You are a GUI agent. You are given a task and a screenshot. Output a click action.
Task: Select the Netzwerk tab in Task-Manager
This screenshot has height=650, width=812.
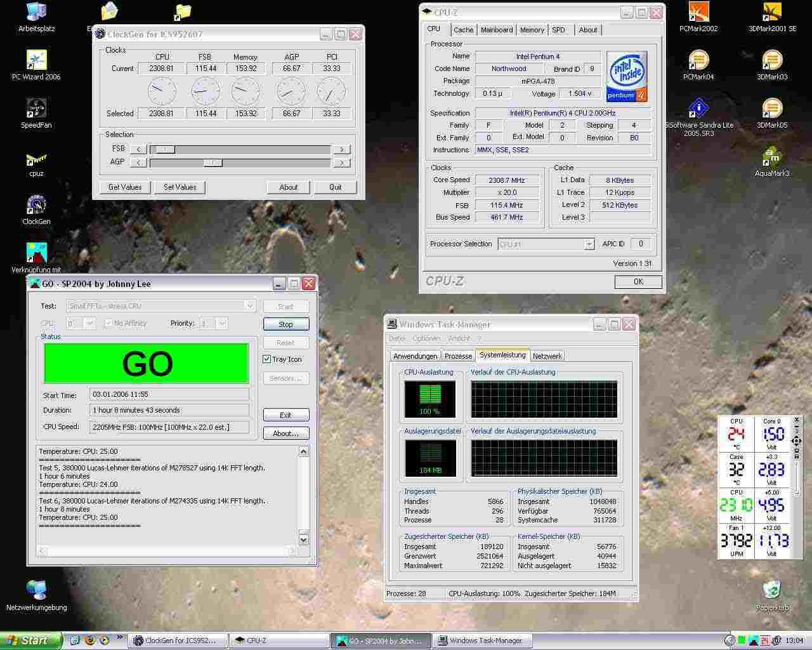pos(547,356)
